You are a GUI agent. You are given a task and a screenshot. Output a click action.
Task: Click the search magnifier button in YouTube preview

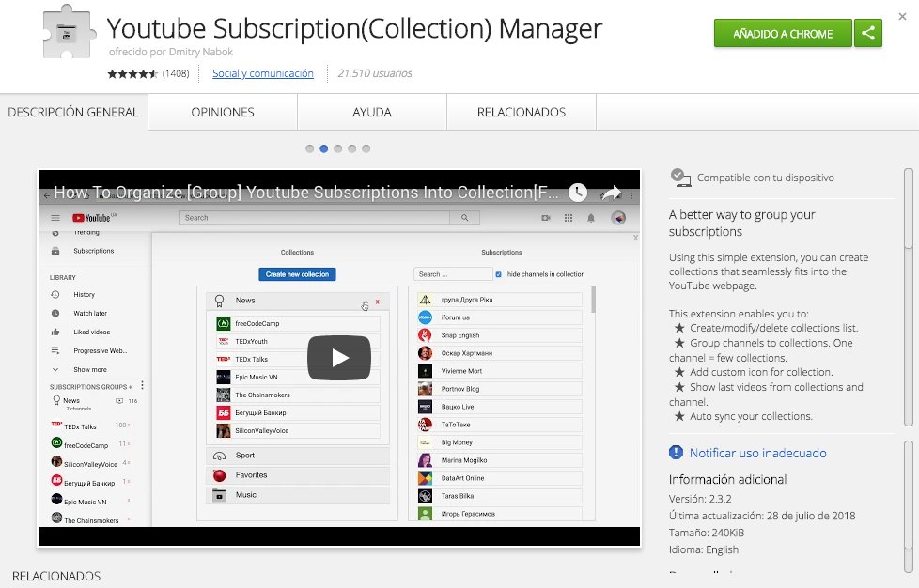click(465, 218)
